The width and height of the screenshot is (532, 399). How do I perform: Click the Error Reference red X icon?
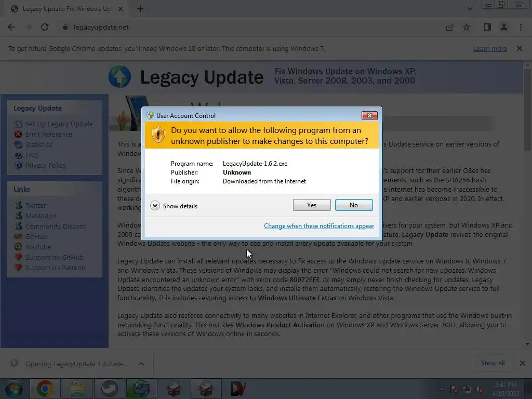pyautogui.click(x=18, y=135)
